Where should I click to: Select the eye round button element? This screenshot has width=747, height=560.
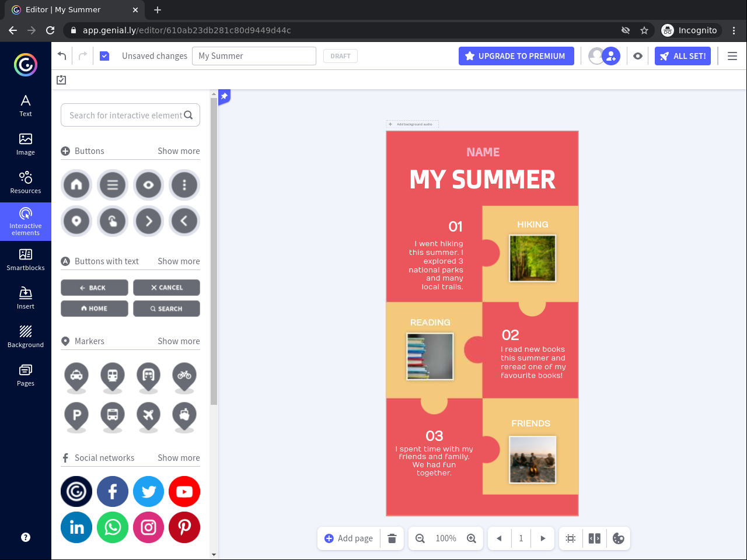click(x=149, y=185)
